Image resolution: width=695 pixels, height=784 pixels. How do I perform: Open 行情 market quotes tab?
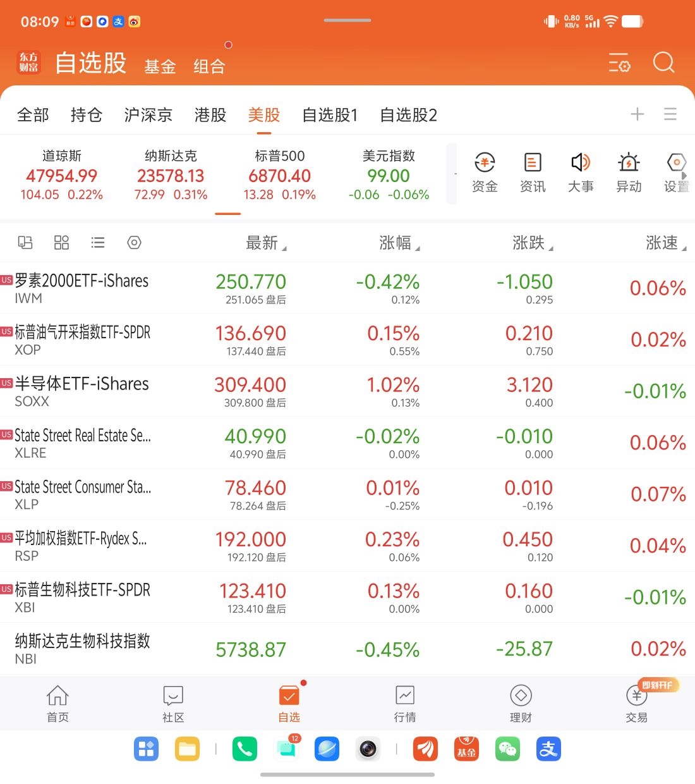coord(405,703)
